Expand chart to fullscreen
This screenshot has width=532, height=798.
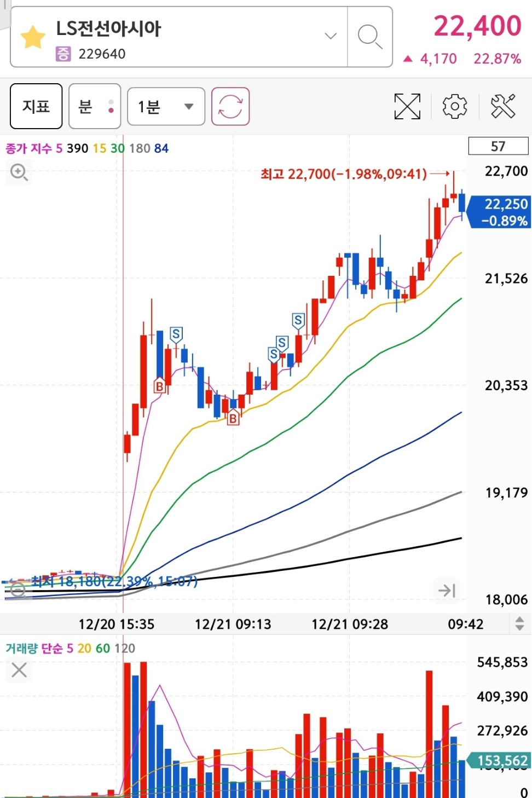coord(408,106)
